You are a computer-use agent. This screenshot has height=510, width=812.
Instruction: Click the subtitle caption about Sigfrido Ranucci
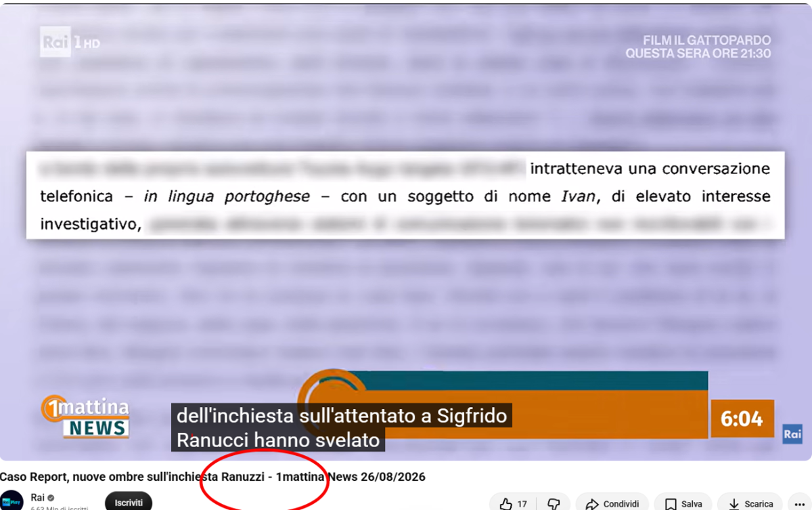coord(342,427)
